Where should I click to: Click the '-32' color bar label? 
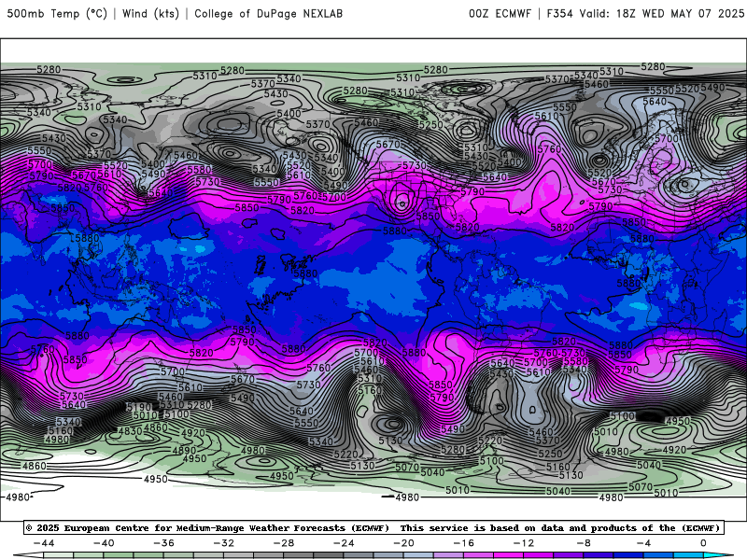[x=224, y=543]
